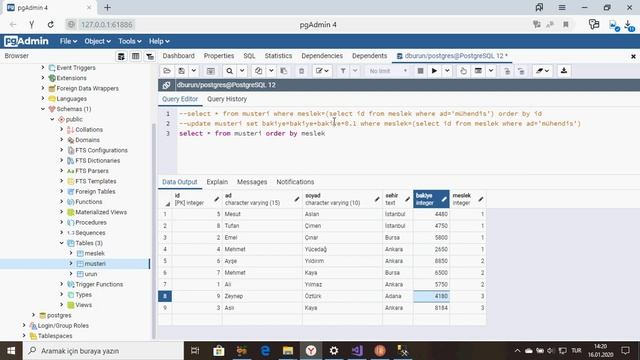The image size is (640, 360).
Task: Open the Query History tab
Action: click(x=227, y=99)
